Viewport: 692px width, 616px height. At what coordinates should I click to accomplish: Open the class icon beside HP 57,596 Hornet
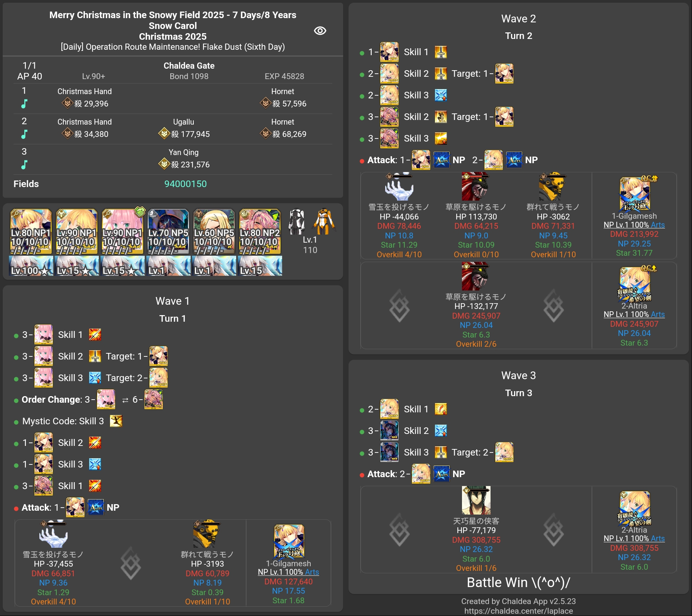(266, 103)
